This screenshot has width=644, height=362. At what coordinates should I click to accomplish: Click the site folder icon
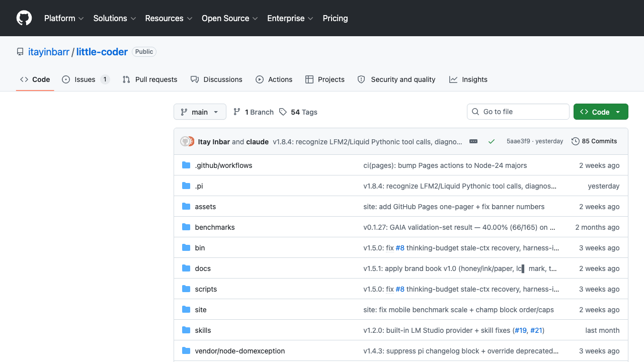[x=186, y=310]
